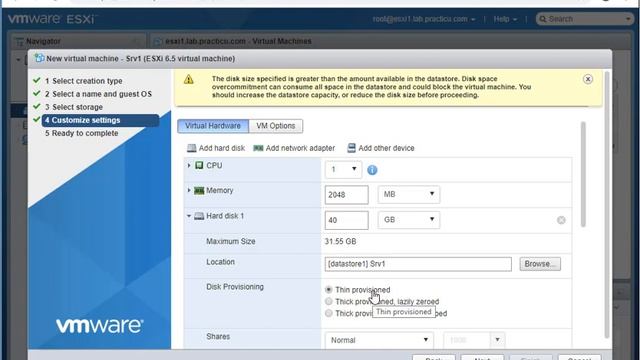Viewport: 640px width, 360px height.
Task: Click the Add other device icon
Action: point(351,148)
